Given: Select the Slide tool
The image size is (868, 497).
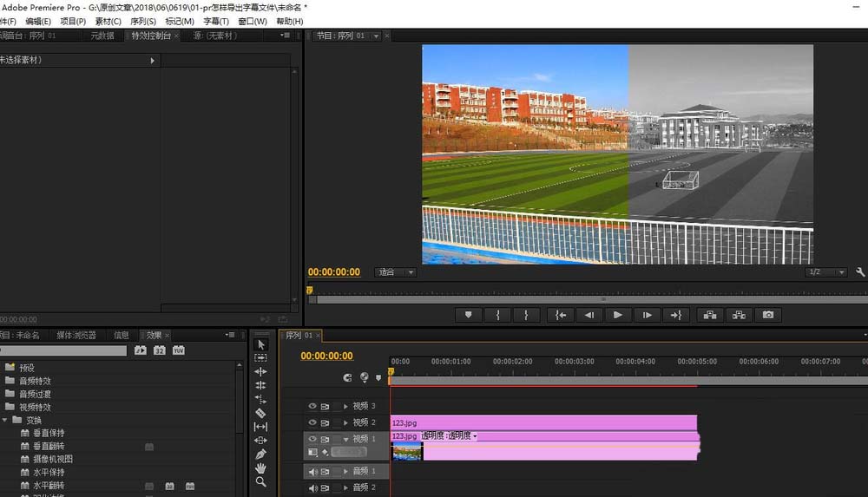Looking at the screenshot, I should pyautogui.click(x=260, y=441).
